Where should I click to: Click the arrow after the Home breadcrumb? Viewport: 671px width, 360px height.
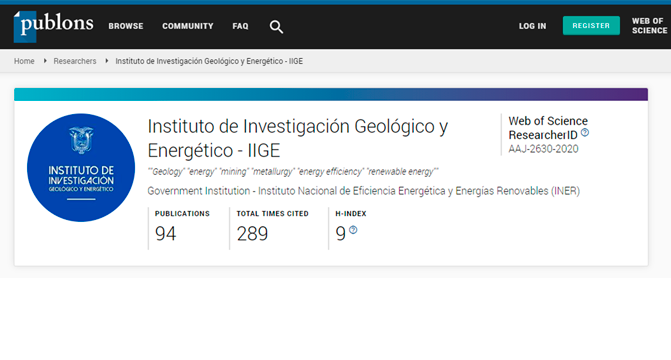pyautogui.click(x=45, y=61)
